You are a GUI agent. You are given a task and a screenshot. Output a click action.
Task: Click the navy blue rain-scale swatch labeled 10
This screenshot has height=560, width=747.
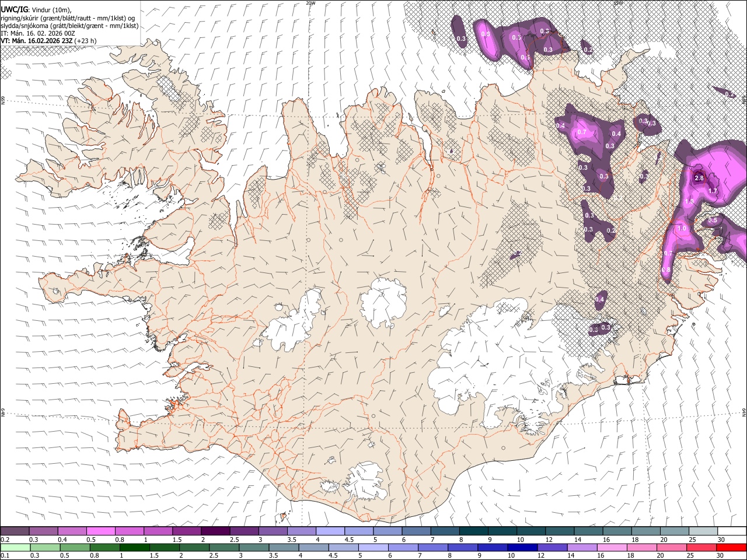522,547
